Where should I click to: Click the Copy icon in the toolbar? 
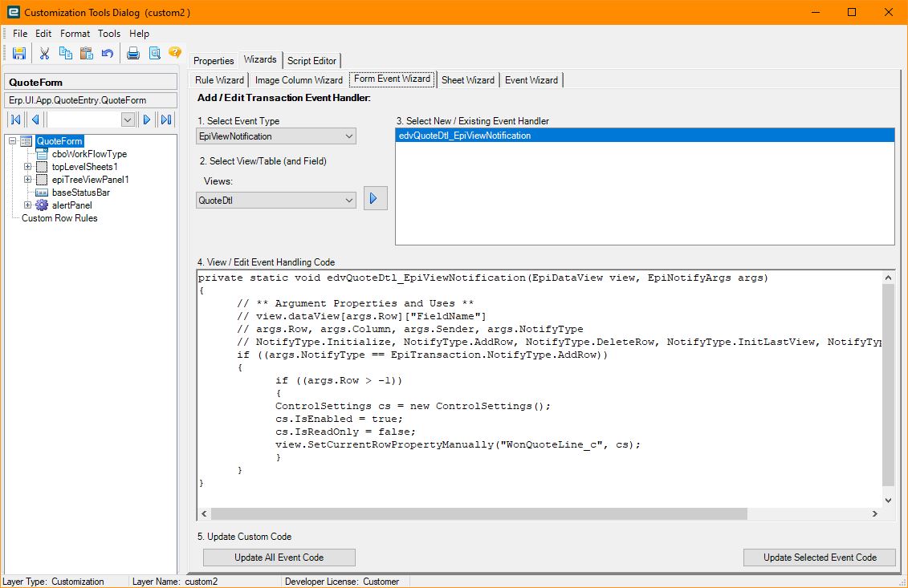(66, 54)
